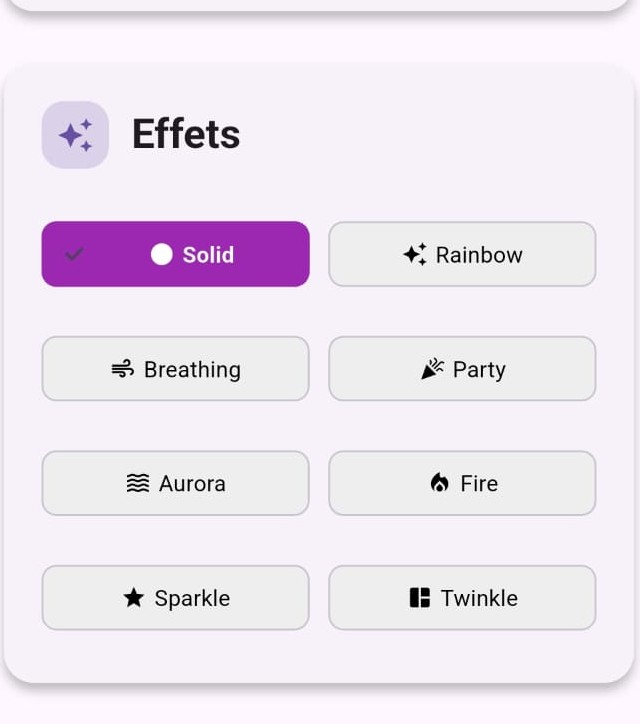The width and height of the screenshot is (640, 724).
Task: Click the Effets section heading text
Action: [x=186, y=135]
